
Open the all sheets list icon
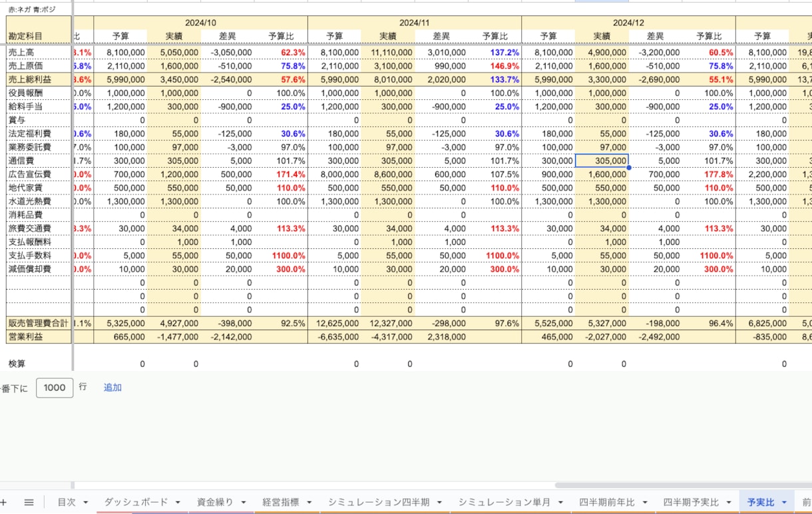pyautogui.click(x=29, y=503)
